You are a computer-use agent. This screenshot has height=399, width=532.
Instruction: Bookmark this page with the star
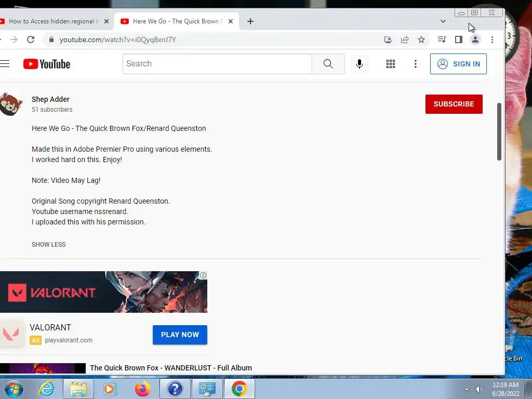[x=421, y=39]
